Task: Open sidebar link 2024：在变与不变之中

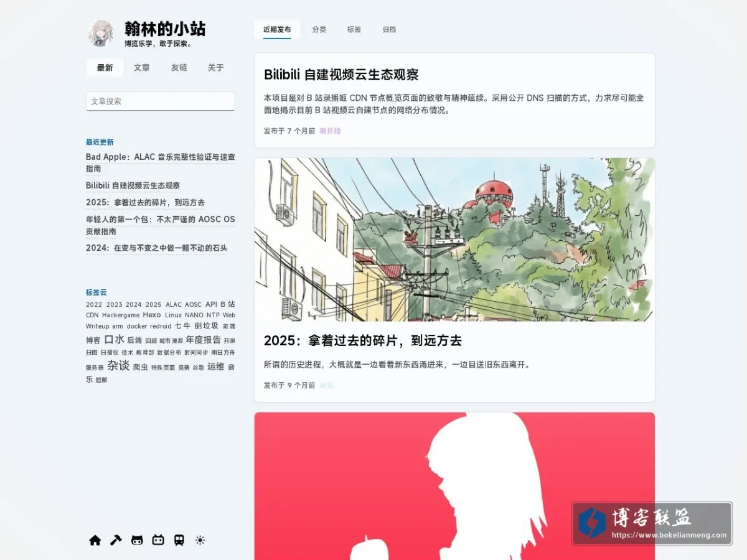Action: [157, 248]
